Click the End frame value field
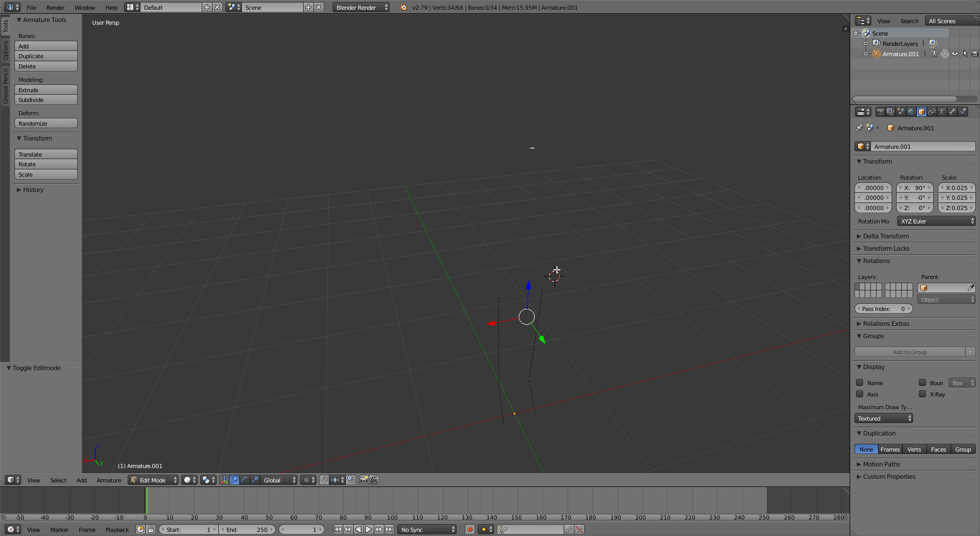Image resolution: width=980 pixels, height=536 pixels. [247, 529]
